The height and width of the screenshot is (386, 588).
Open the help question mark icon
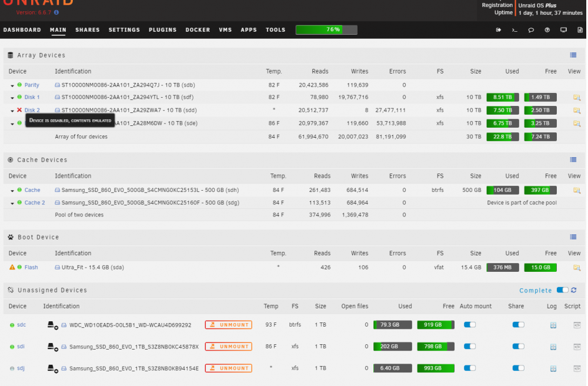point(547,30)
